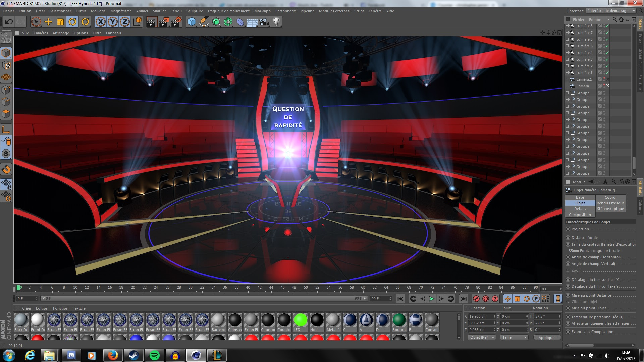Image resolution: width=644 pixels, height=362 pixels.
Task: Open the MoGraph menu
Action: (262, 11)
